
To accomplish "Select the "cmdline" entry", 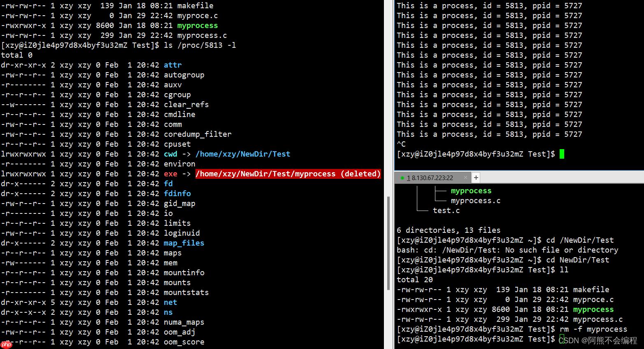I will pos(179,115).
